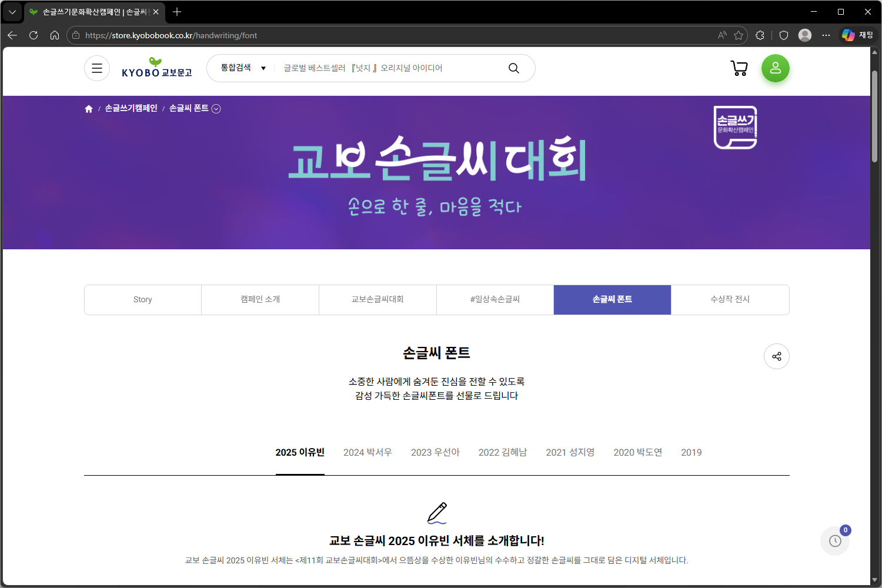Open the tab search dropdown
Viewport: 882px width, 588px height.
coord(12,12)
